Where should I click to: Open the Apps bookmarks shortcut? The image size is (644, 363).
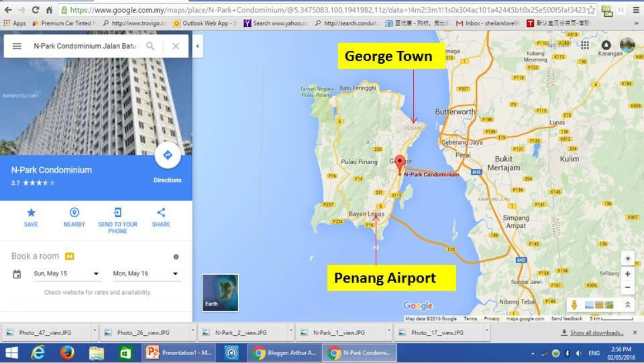(x=15, y=23)
